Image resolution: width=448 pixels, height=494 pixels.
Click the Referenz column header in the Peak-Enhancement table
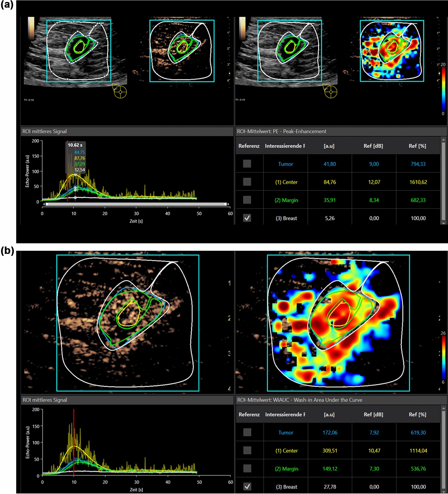pyautogui.click(x=249, y=146)
